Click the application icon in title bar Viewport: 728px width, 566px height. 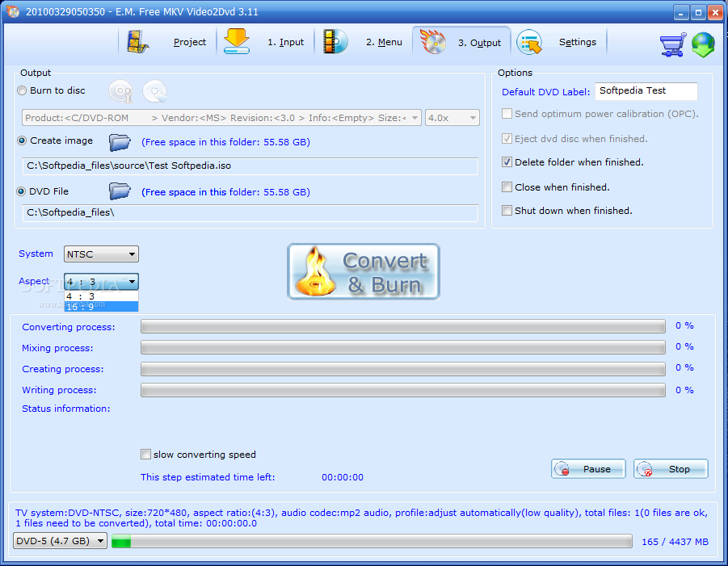[13, 11]
